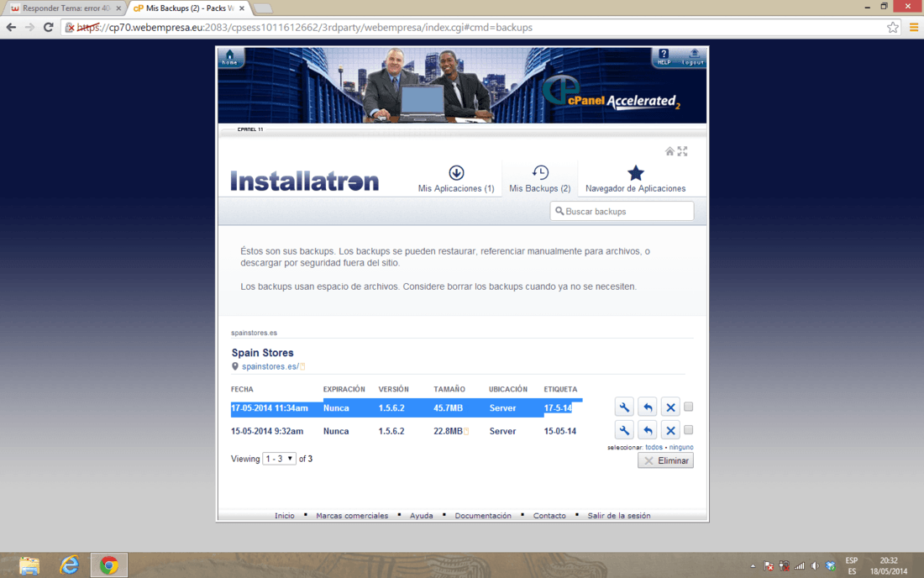This screenshot has width=924, height=578.
Task: Click the Inicio footer link
Action: 284,516
